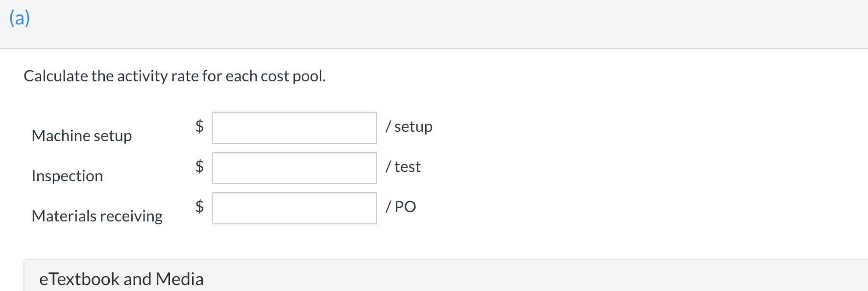The height and width of the screenshot is (291, 868).
Task: Click the Materials receiving rate input field
Action: [294, 208]
